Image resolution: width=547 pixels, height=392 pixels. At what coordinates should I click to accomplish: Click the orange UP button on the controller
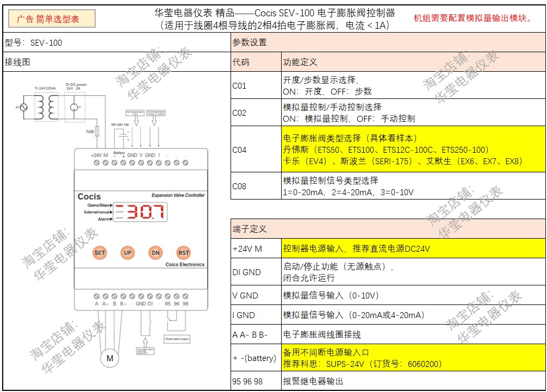click(x=128, y=253)
